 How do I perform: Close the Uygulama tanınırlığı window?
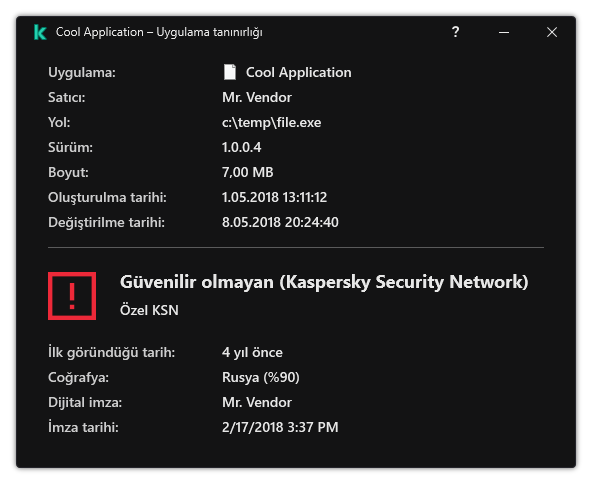click(x=552, y=32)
